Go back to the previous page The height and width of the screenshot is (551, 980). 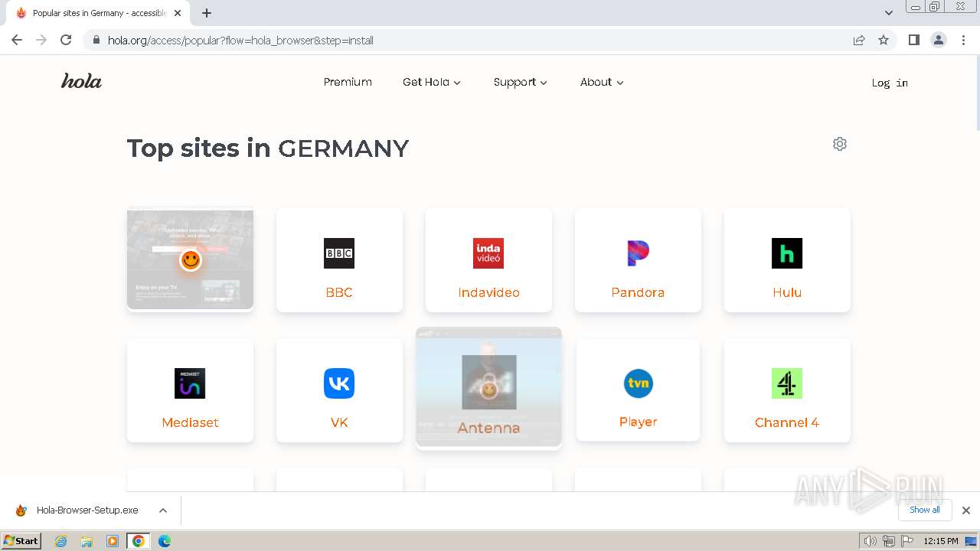[x=17, y=40]
